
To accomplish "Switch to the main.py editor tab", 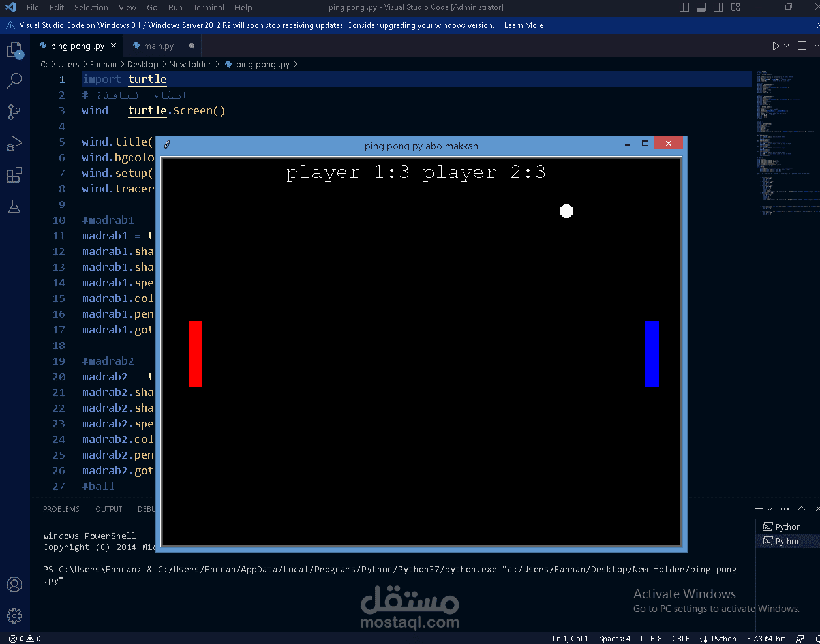I will click(162, 46).
